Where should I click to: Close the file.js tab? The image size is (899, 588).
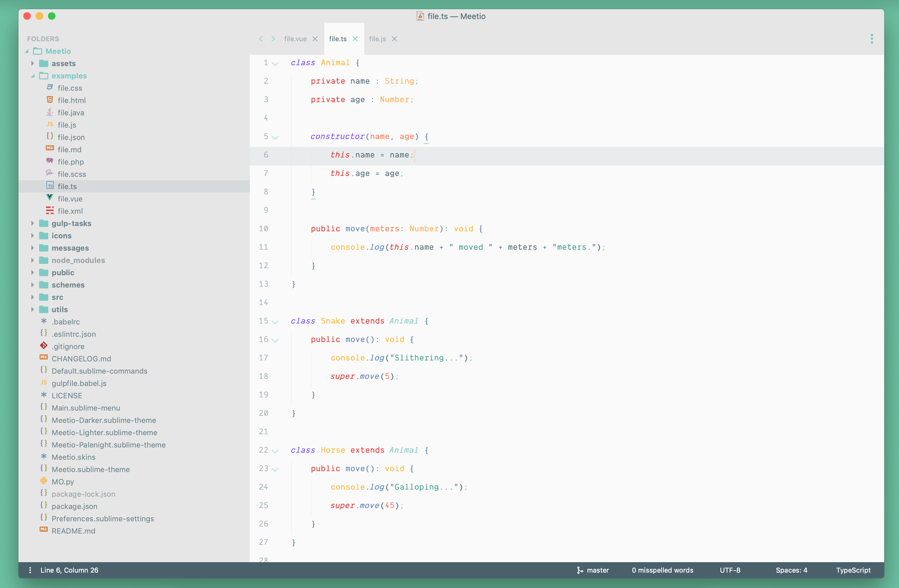tap(394, 39)
